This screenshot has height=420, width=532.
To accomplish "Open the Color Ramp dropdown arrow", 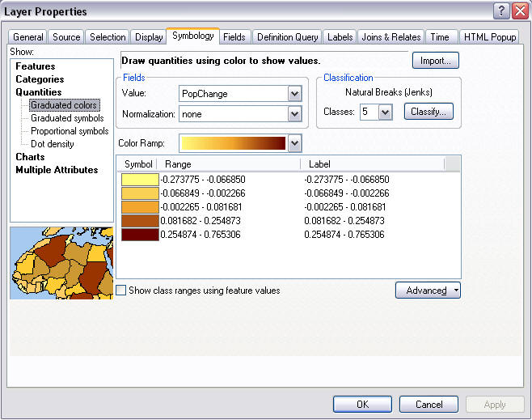I will (294, 143).
